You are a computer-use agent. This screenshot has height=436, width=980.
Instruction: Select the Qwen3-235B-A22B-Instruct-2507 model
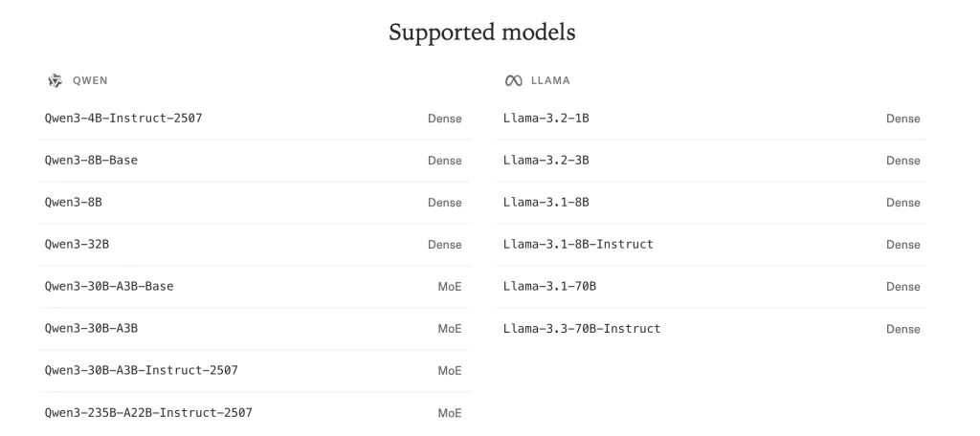pos(148,413)
